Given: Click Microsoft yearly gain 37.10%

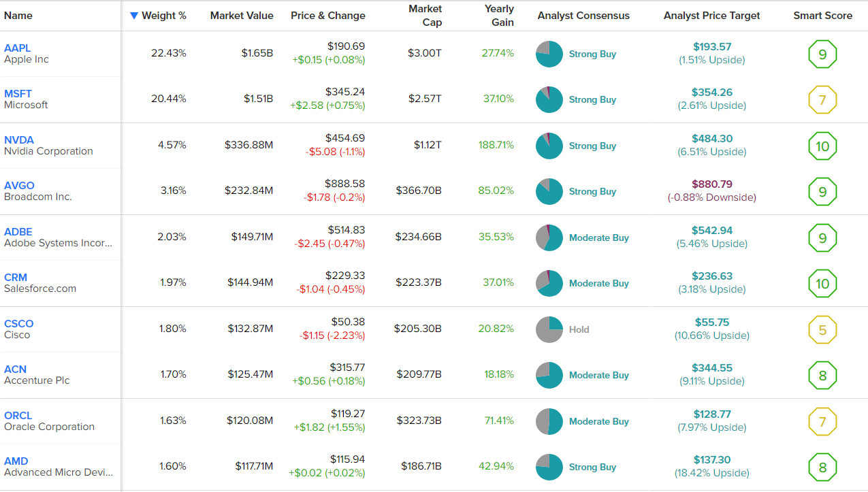Looking at the screenshot, I should pos(499,99).
